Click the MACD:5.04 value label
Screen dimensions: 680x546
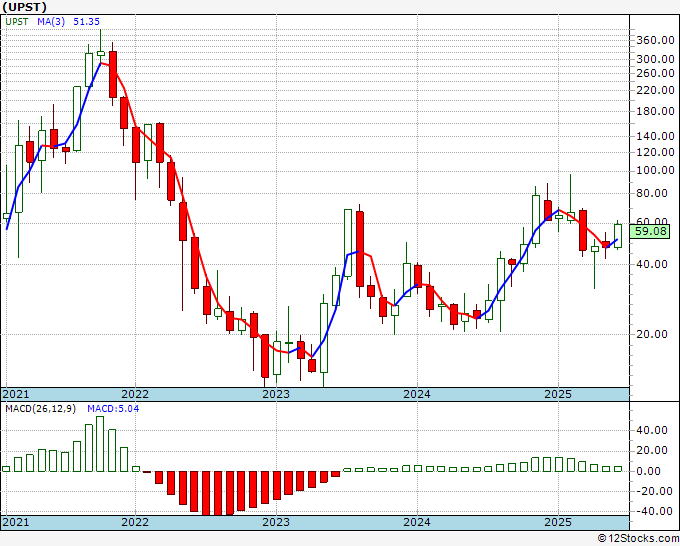point(113,409)
